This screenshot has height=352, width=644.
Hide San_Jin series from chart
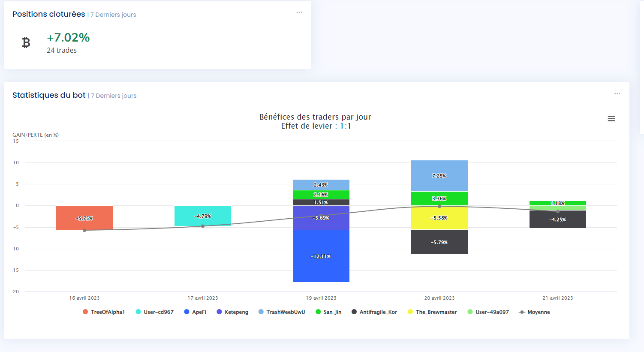[332, 312]
